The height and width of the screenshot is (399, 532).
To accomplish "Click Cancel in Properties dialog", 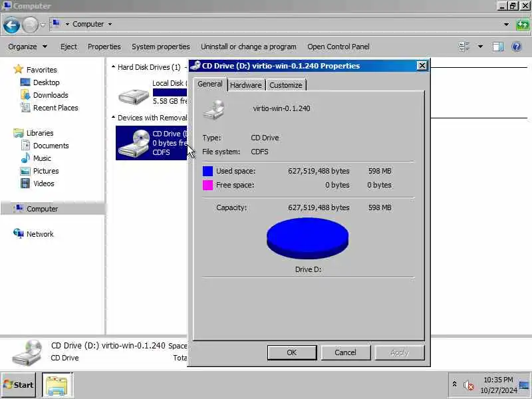I will 345,352.
